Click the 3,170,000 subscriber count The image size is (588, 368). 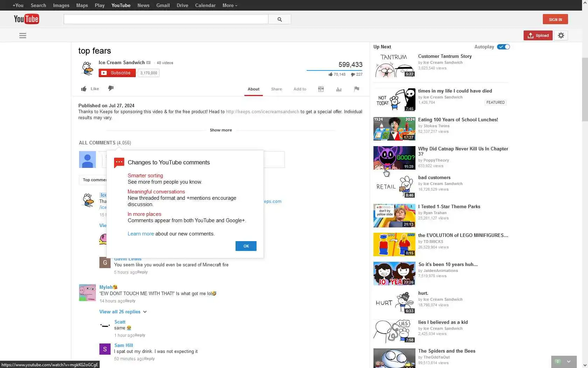point(149,73)
